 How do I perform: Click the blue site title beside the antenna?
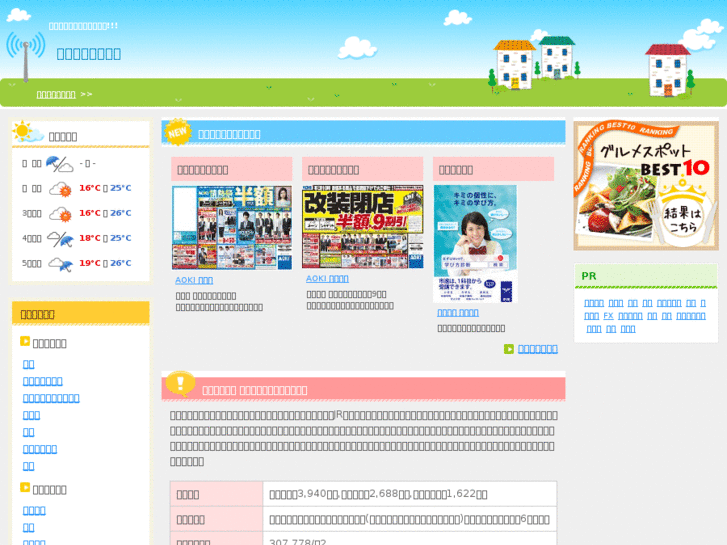click(89, 54)
